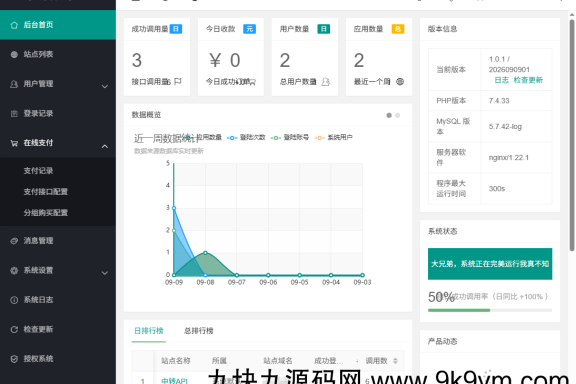Viewport: 576px width, 384px height.
Task: Open the 日志 link in version info
Action: pyautogui.click(x=501, y=80)
